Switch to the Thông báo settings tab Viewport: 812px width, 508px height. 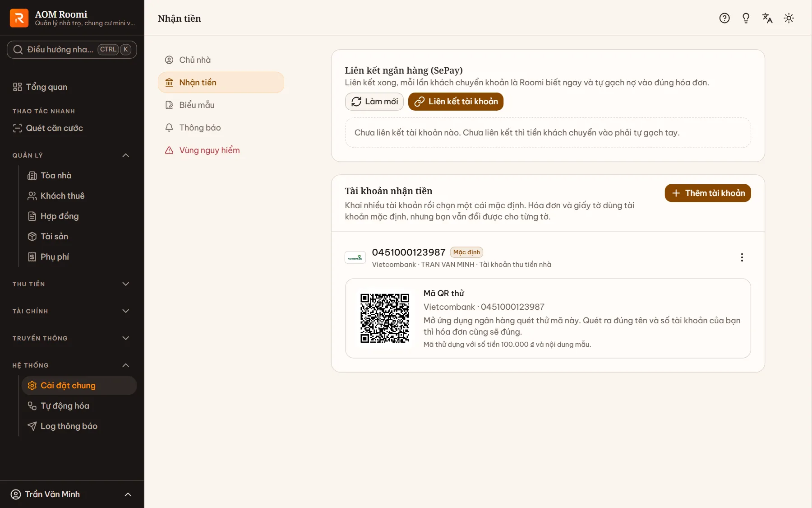click(221, 127)
